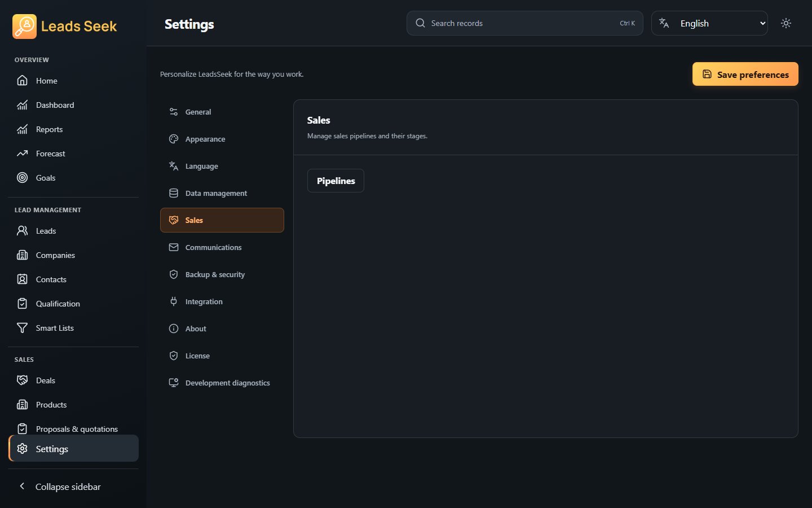Open the General settings tab
This screenshot has height=508, width=812.
tap(222, 112)
